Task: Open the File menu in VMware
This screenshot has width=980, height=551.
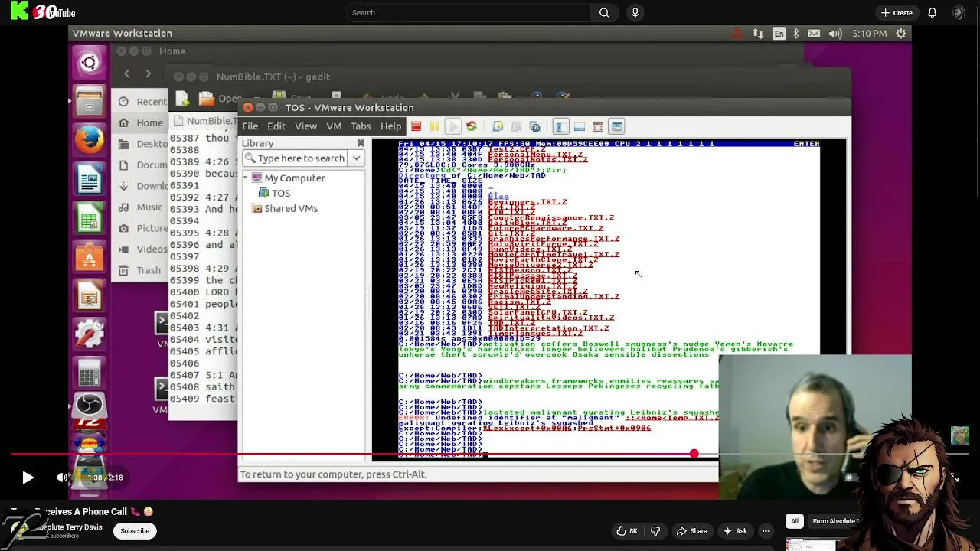Action: (x=250, y=126)
